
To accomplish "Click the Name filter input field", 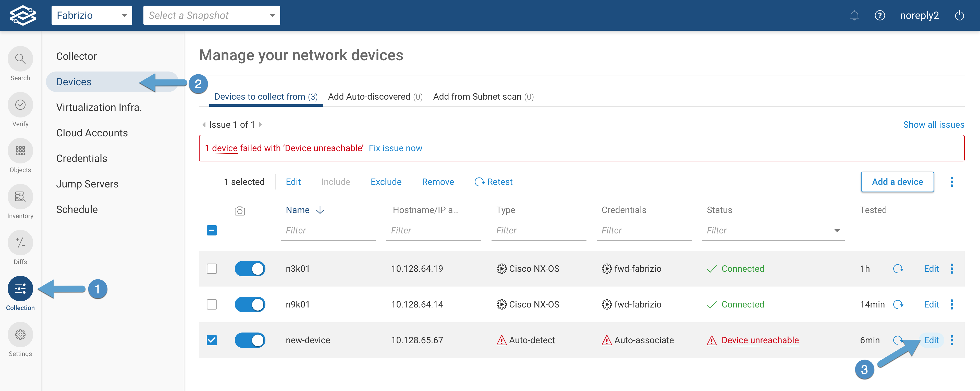I will tap(328, 231).
